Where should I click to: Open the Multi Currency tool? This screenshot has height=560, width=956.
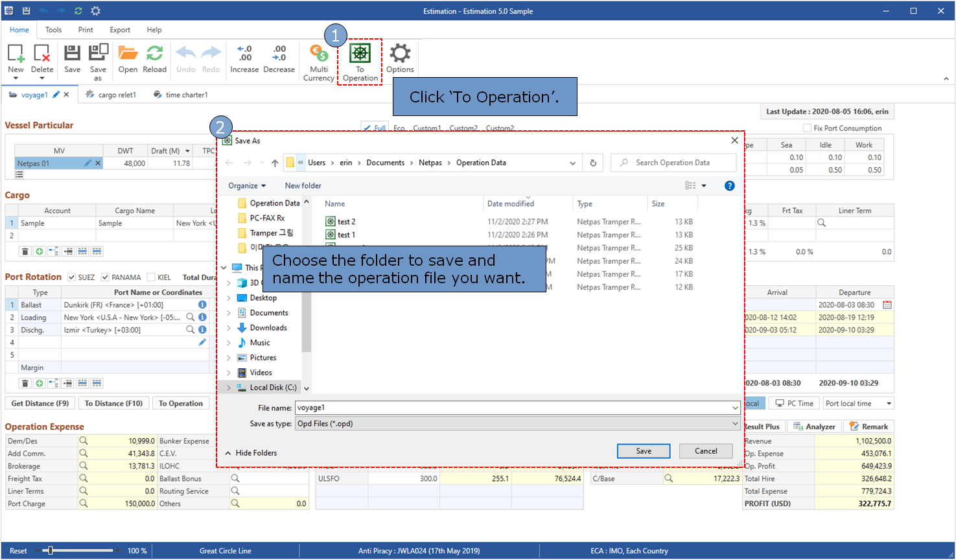318,54
